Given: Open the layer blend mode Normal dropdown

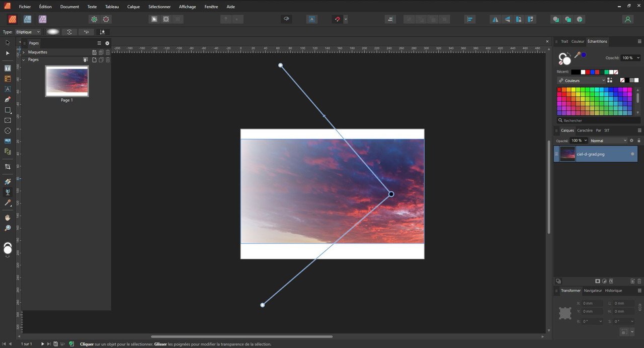Looking at the screenshot, I should 609,141.
